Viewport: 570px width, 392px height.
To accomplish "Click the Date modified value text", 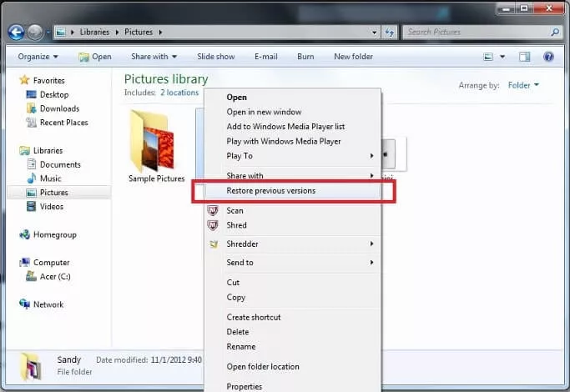I will [176, 360].
